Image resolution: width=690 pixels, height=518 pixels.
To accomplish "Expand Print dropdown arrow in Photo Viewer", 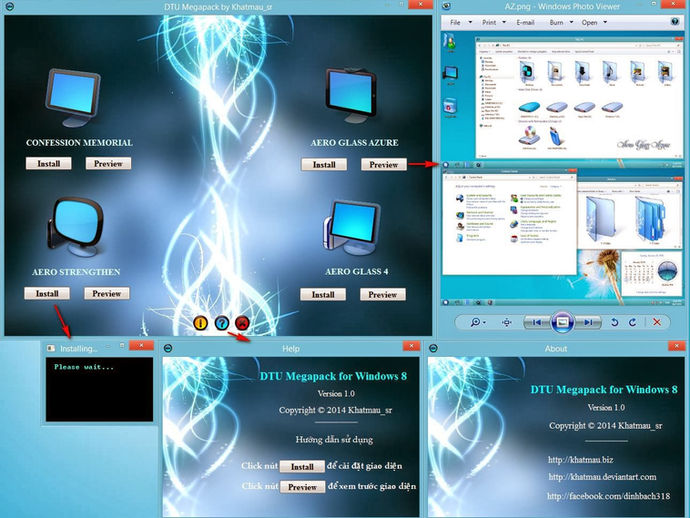I will tap(504, 22).
